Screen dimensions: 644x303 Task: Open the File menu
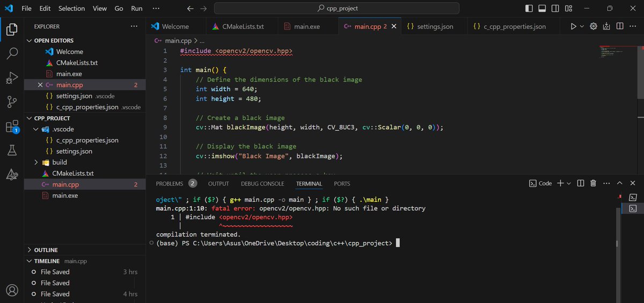click(26, 9)
